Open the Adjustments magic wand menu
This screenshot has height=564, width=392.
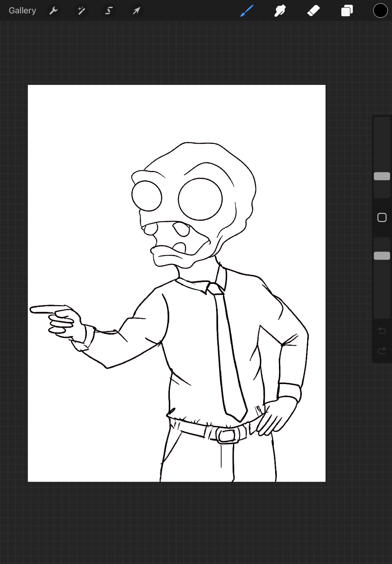coord(81,11)
